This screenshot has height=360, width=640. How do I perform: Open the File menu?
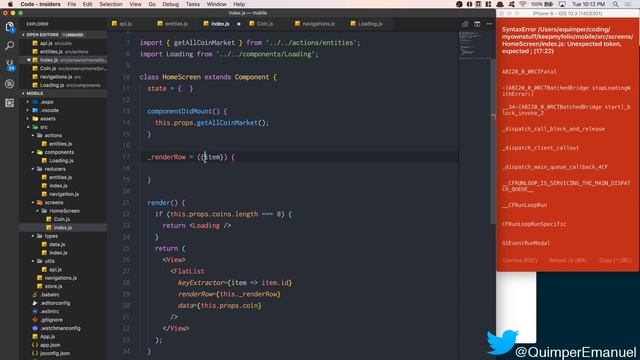tap(72, 4)
